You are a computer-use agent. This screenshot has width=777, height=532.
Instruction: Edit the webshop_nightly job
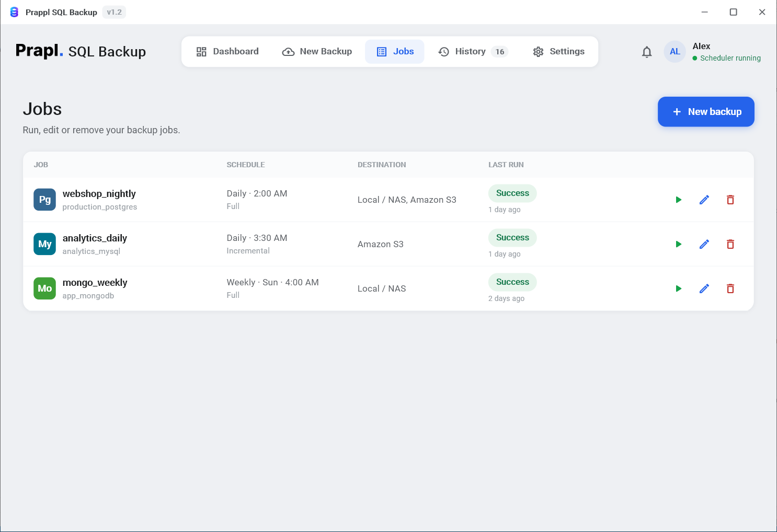pos(704,200)
